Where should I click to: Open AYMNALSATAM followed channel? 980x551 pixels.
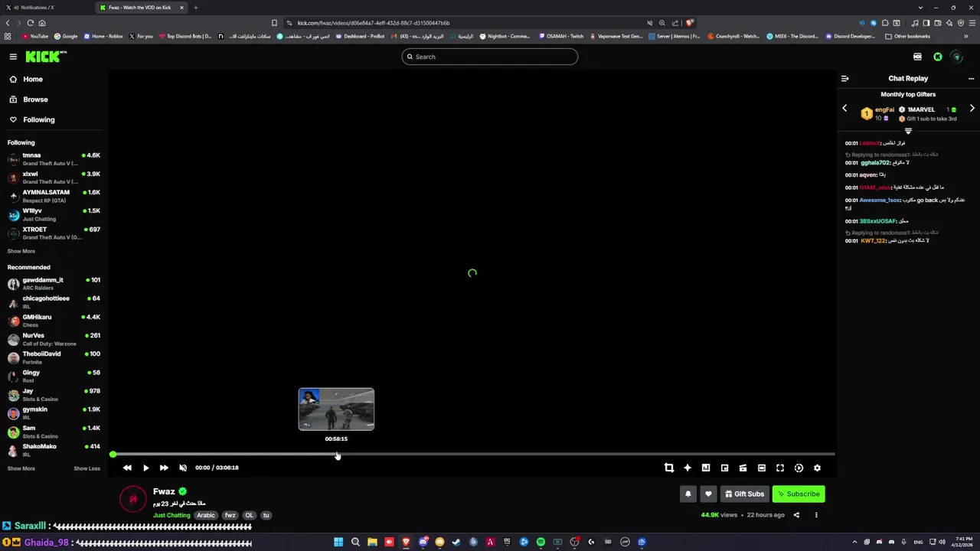tap(54, 196)
